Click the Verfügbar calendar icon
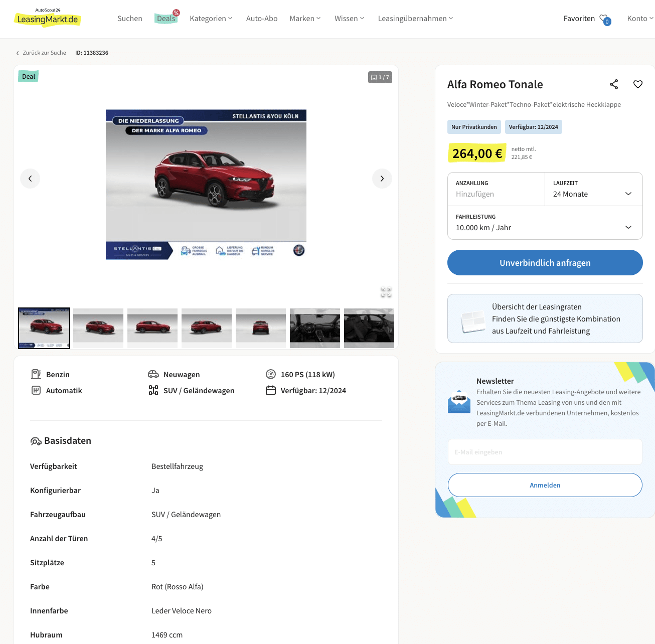Screen dimensions: 655x644 (271, 390)
